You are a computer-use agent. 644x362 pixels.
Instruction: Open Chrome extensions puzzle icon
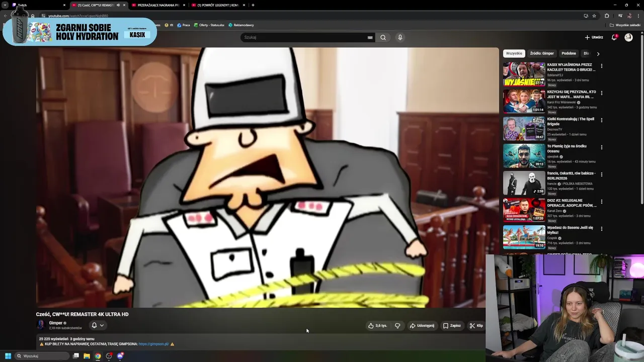tap(607, 16)
